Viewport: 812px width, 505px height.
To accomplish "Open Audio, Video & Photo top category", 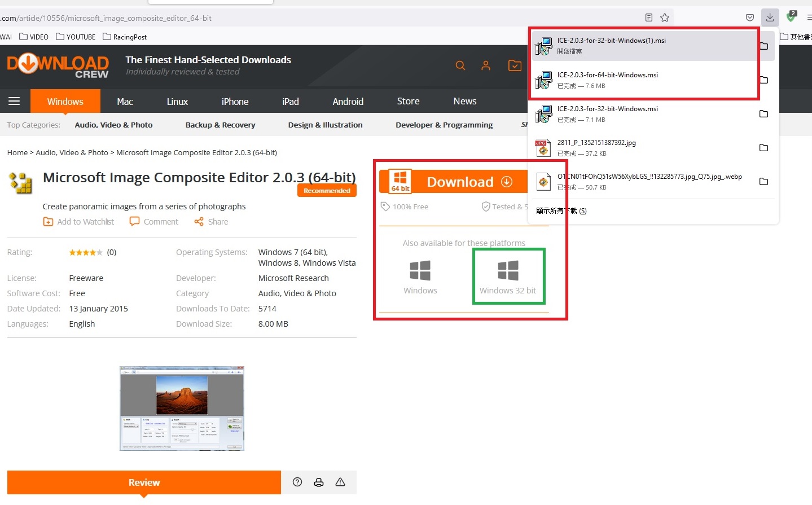I will tap(114, 125).
